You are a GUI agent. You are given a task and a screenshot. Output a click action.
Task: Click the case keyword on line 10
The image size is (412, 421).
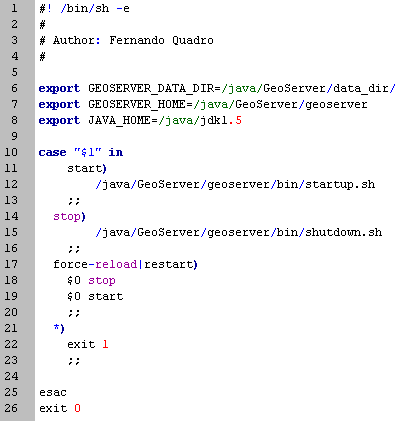pos(52,152)
